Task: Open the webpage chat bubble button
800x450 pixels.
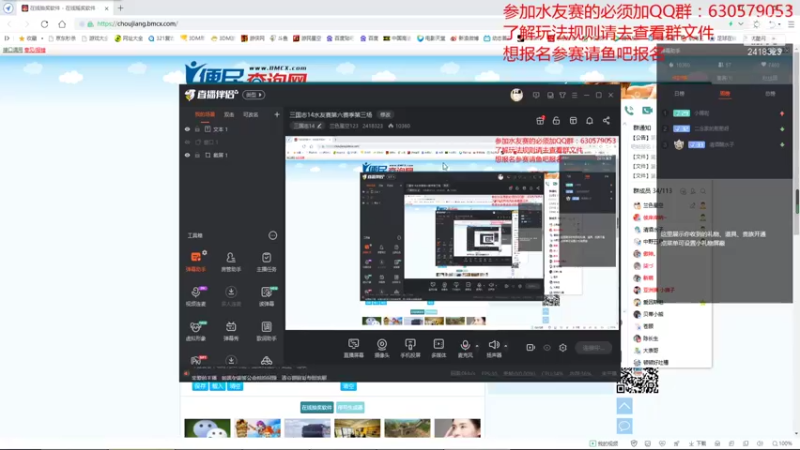Action: pyautogui.click(x=624, y=426)
